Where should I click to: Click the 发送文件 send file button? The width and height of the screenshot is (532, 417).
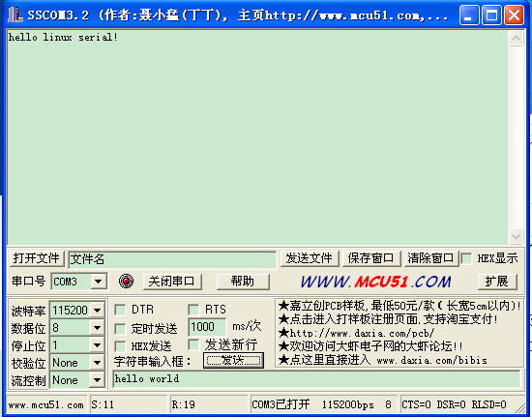[x=310, y=258]
